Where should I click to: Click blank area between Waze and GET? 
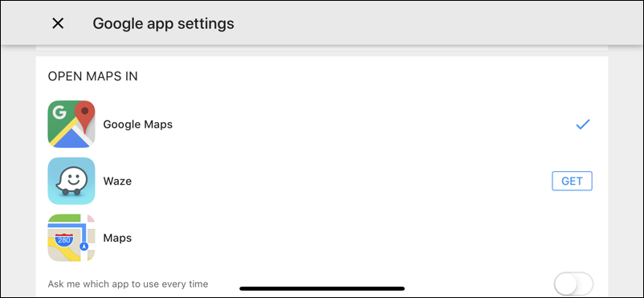tap(341, 181)
